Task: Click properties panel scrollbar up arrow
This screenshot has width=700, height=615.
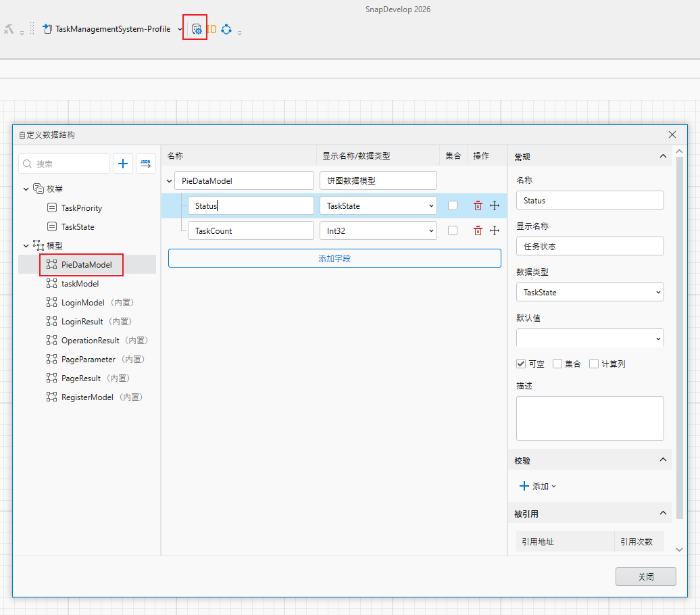Action: click(x=680, y=151)
